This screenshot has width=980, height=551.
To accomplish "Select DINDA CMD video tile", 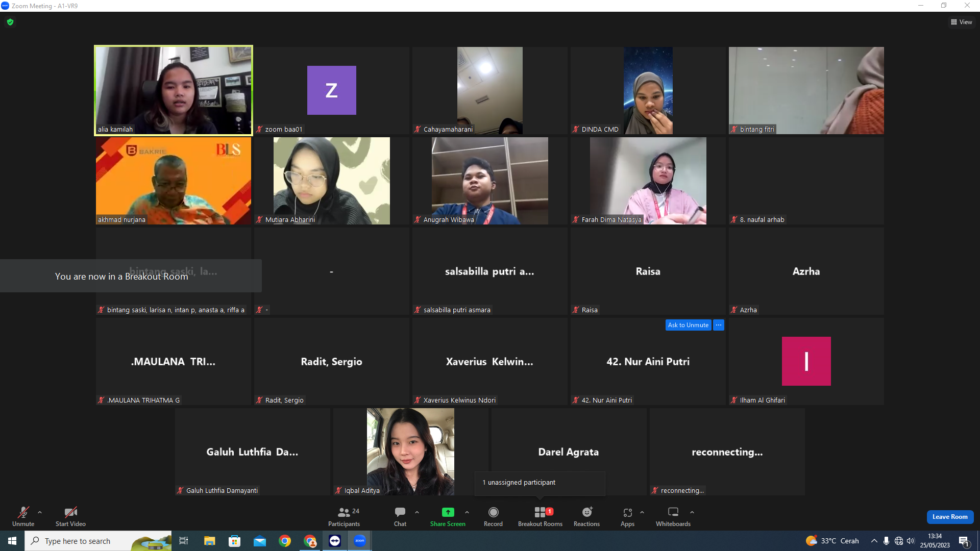I will point(648,90).
